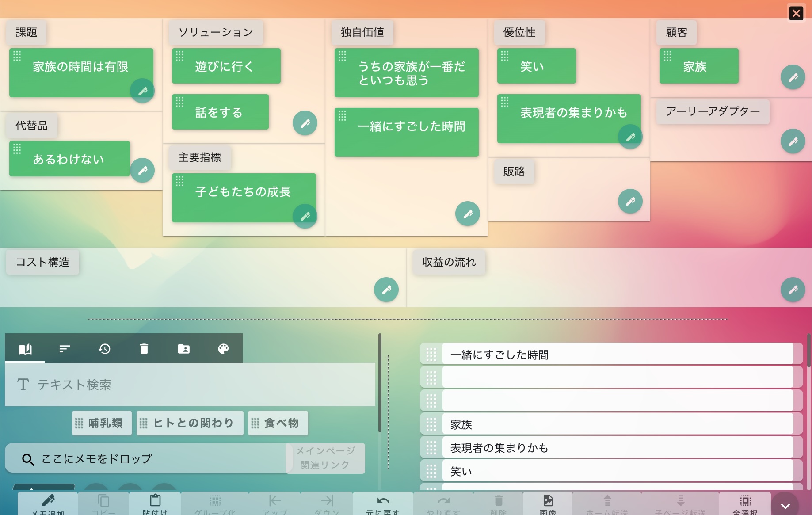Open the sort list panel icon
The width and height of the screenshot is (812, 515).
[65, 349]
